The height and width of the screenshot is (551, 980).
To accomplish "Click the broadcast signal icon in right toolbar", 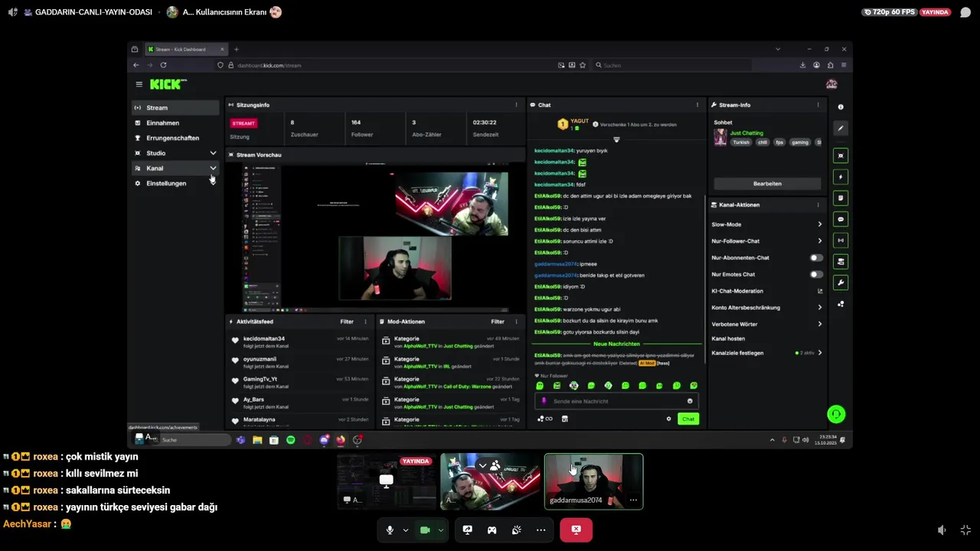I will (x=841, y=240).
